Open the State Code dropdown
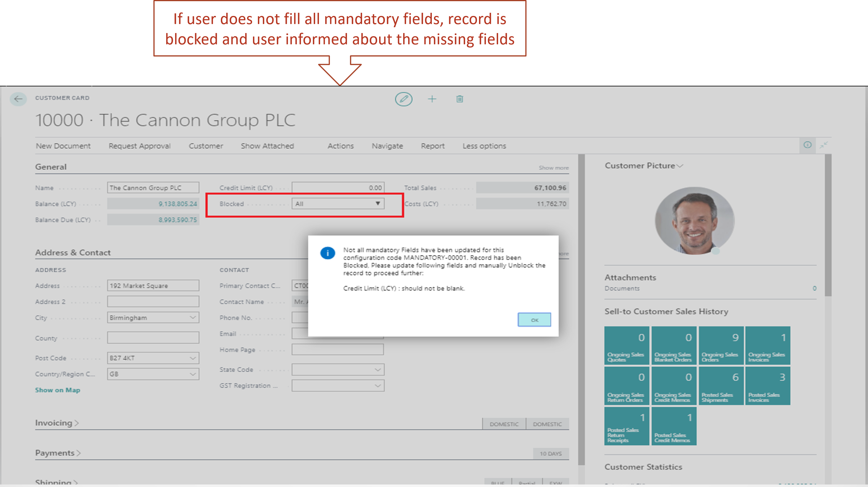868x487 pixels. (338, 370)
